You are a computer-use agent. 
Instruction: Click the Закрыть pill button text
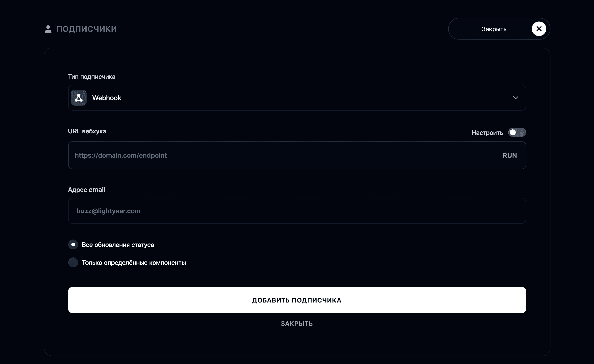pyautogui.click(x=494, y=29)
